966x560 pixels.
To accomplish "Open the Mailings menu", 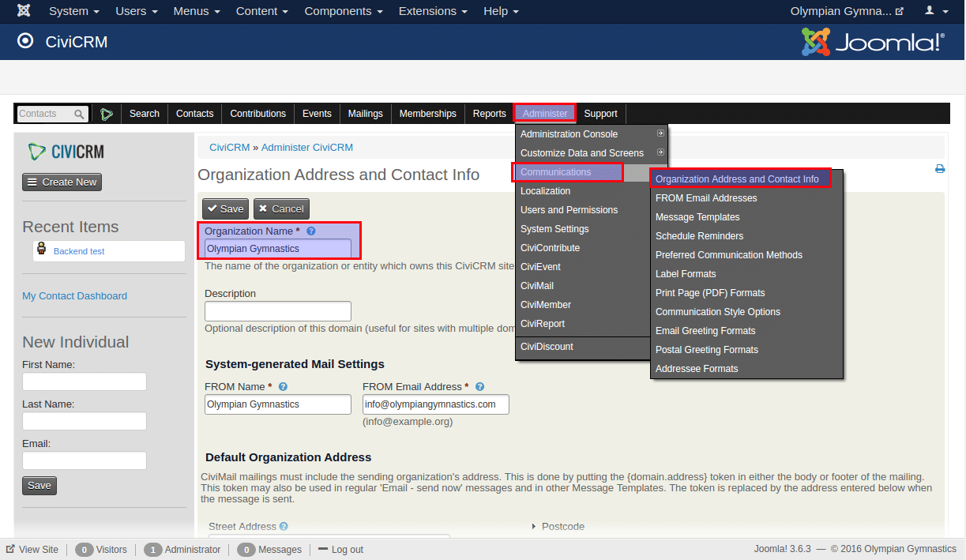I will click(x=366, y=114).
